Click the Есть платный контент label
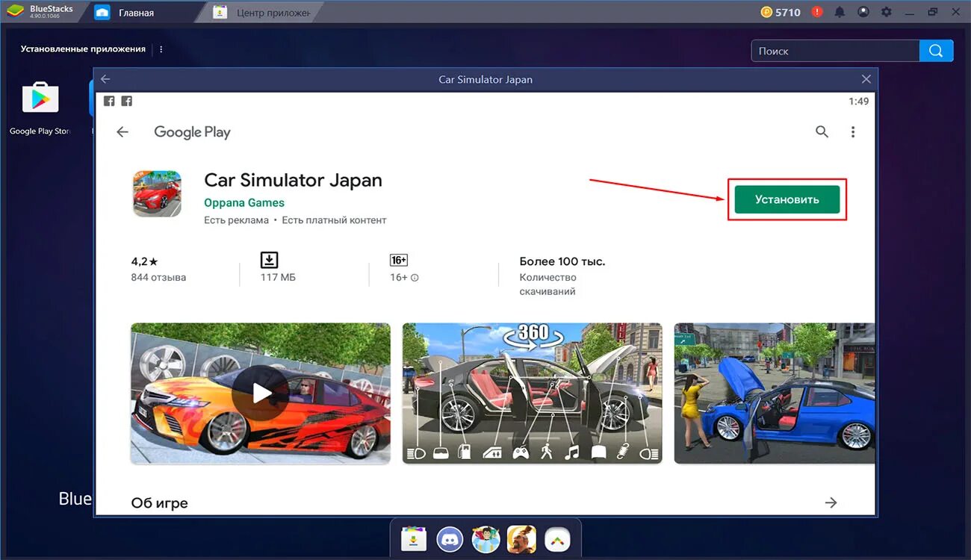 (x=334, y=220)
